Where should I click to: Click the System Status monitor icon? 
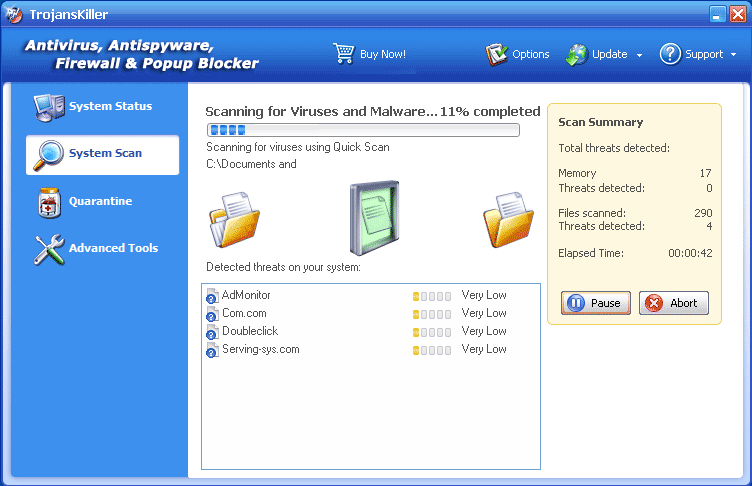[49, 106]
